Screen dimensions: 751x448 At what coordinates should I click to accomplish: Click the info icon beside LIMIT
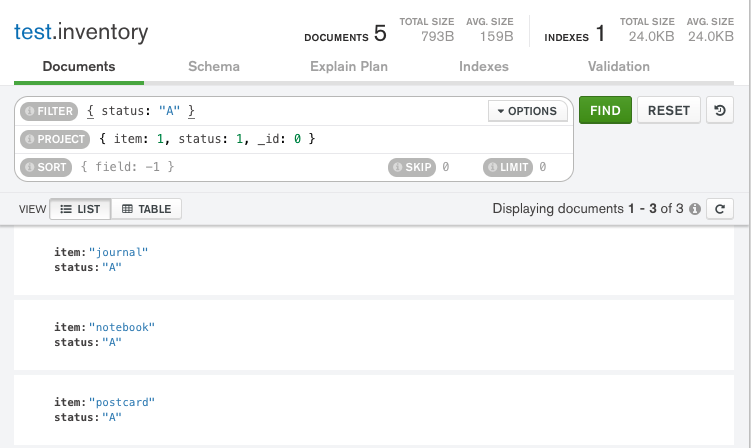pyautogui.click(x=492, y=167)
